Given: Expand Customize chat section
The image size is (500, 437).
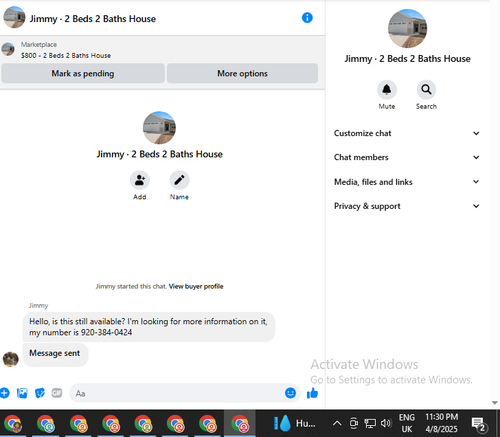Looking at the screenshot, I should click(x=407, y=133).
